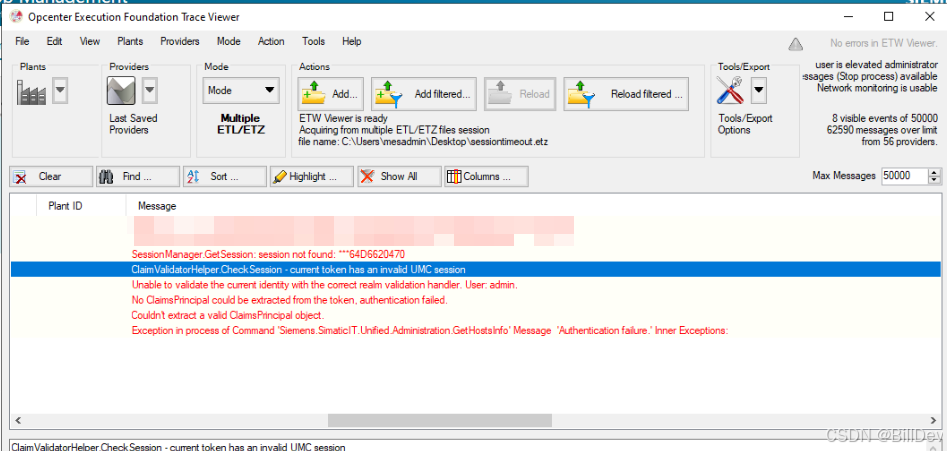Select the 'Unable to validate the current identity' row
Image resolution: width=947 pixels, height=451 pixels.
(x=475, y=284)
